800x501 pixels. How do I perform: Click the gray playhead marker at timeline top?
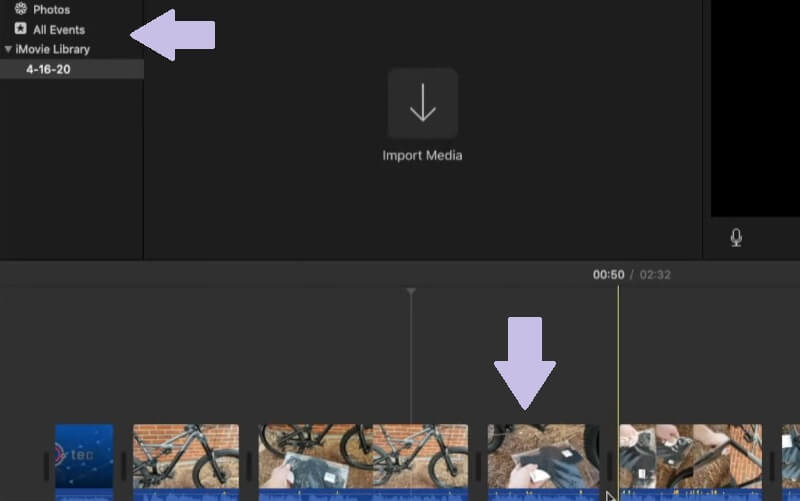pos(411,291)
